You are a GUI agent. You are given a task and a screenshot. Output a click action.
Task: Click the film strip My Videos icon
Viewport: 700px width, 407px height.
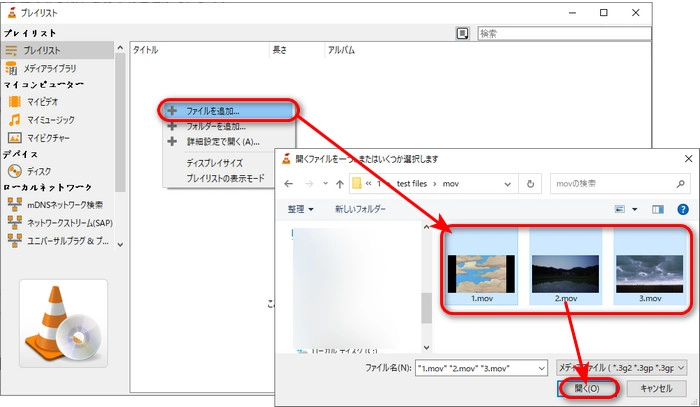tap(15, 102)
